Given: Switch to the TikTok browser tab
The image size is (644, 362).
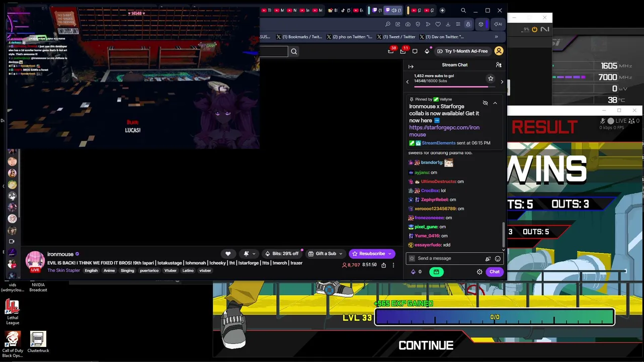Looking at the screenshot, I should (x=345, y=11).
